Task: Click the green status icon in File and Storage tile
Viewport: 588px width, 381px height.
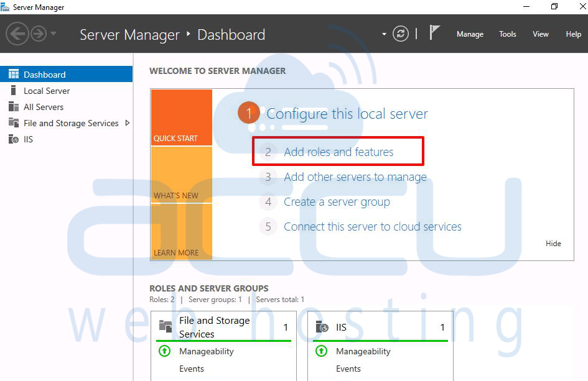Action: (165, 351)
